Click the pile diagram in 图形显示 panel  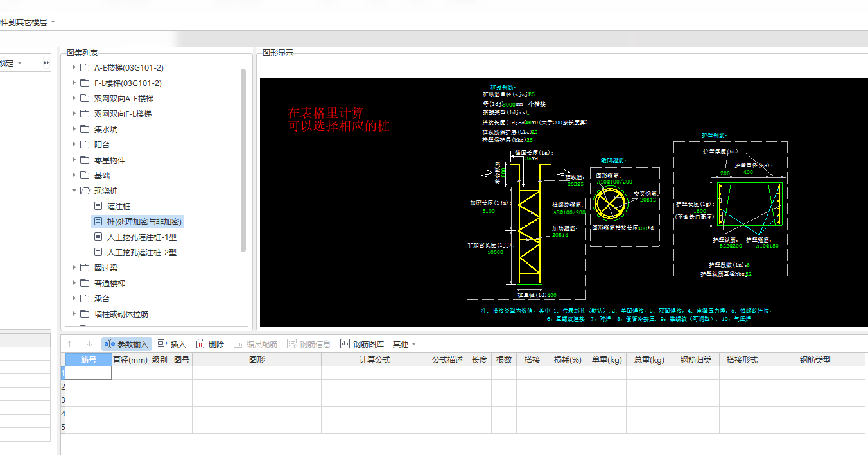click(564, 202)
